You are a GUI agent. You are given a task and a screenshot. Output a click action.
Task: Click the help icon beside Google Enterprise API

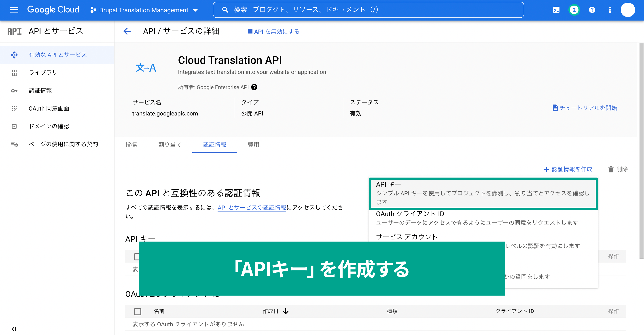click(254, 87)
